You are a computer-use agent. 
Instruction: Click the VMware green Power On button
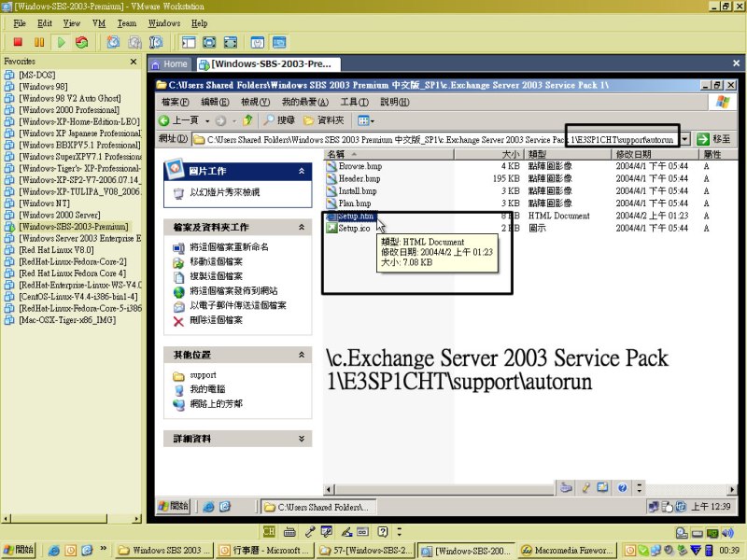click(x=61, y=42)
